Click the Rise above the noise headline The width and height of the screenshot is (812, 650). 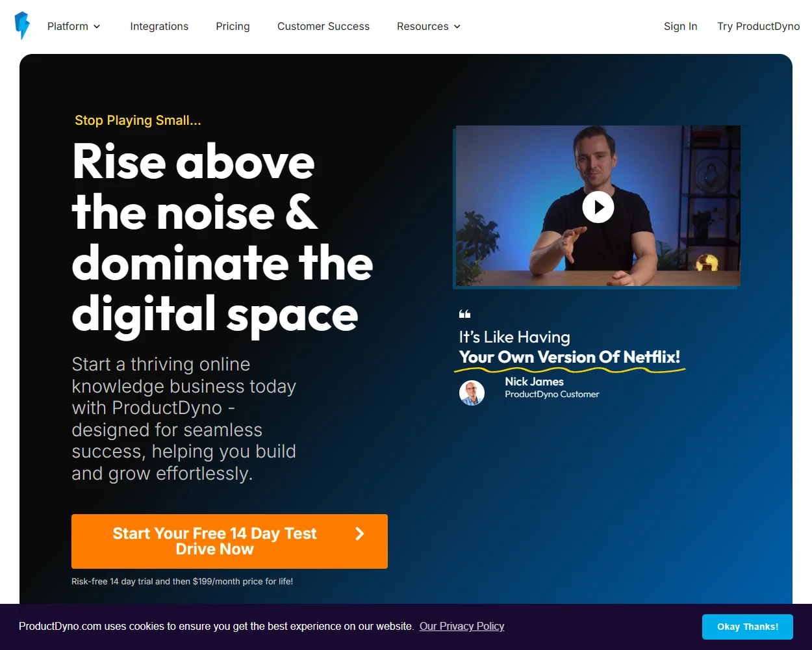click(222, 237)
